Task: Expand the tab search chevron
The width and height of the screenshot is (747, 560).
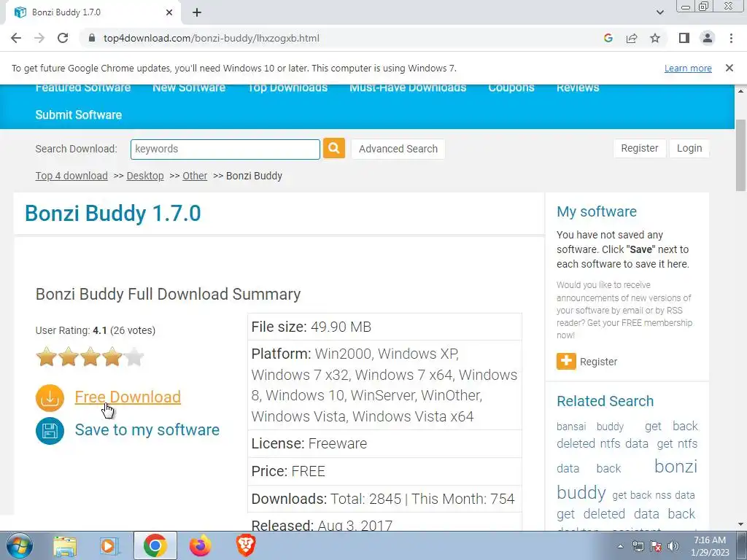Action: [659, 12]
